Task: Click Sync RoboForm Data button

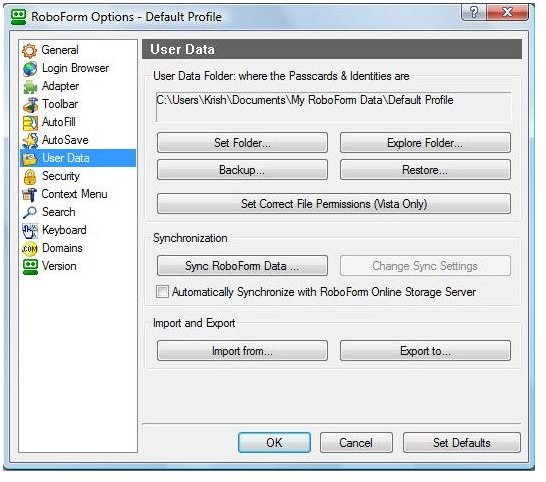Action: 242,266
